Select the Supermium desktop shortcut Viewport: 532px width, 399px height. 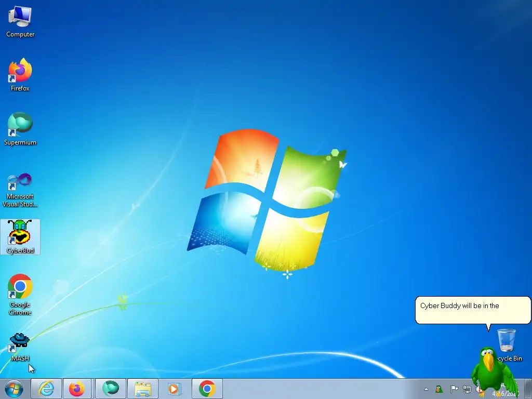click(x=20, y=129)
